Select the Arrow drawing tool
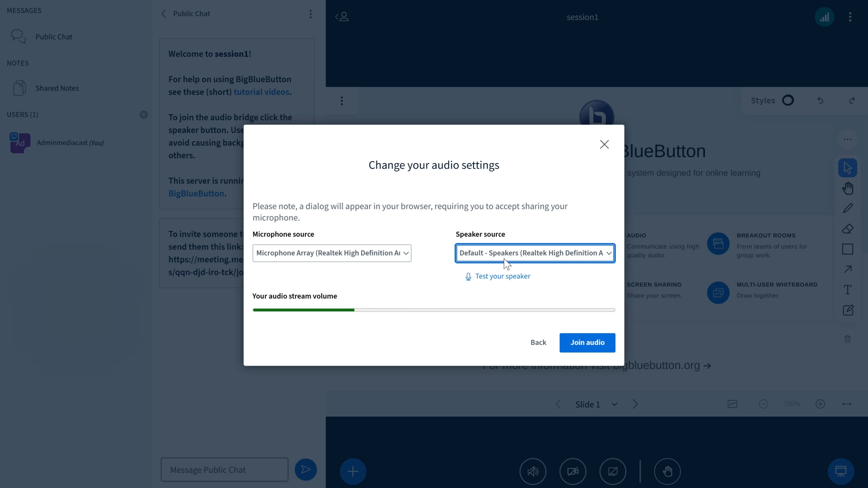This screenshot has width=868, height=488. (848, 269)
